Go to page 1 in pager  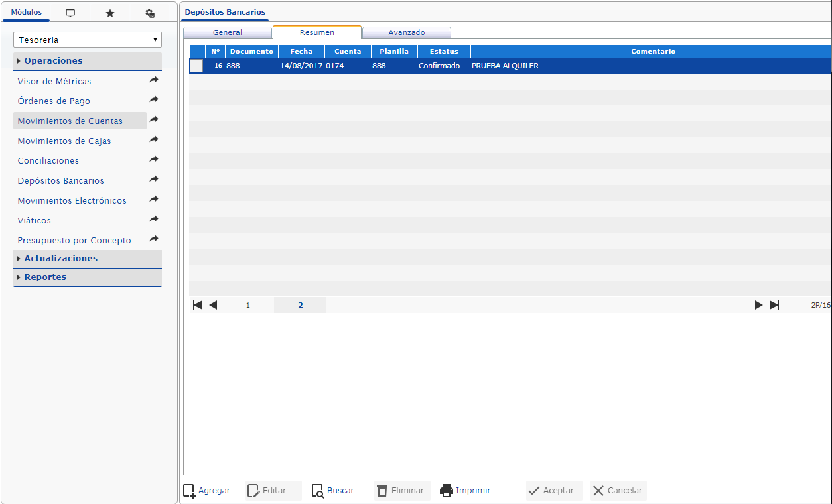[x=248, y=305]
